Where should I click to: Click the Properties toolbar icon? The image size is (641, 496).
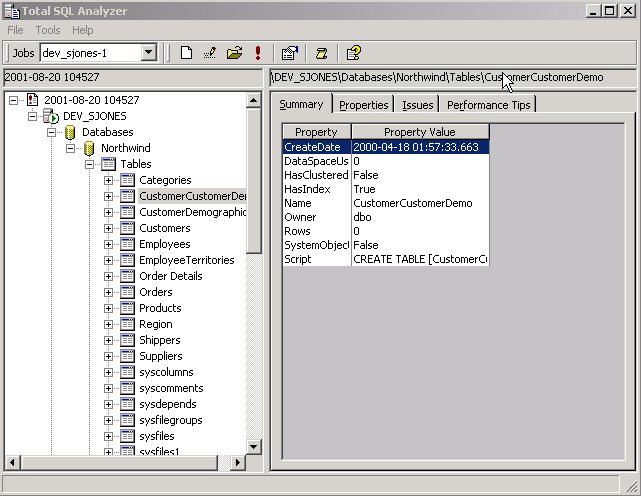click(x=290, y=53)
